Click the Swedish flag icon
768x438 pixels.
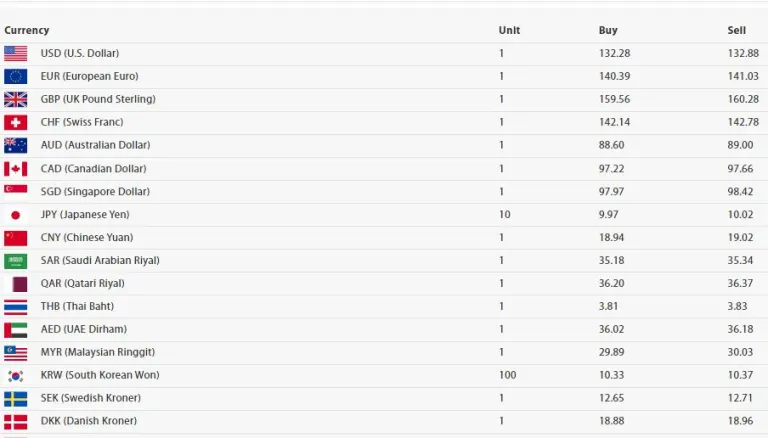point(16,398)
